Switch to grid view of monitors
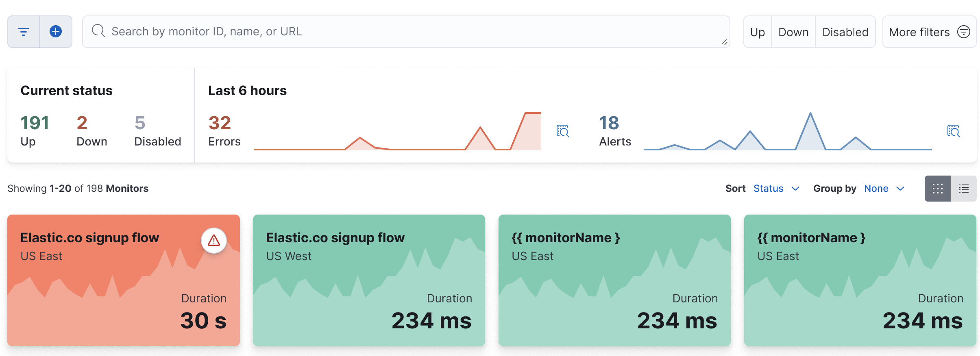 click(x=937, y=188)
